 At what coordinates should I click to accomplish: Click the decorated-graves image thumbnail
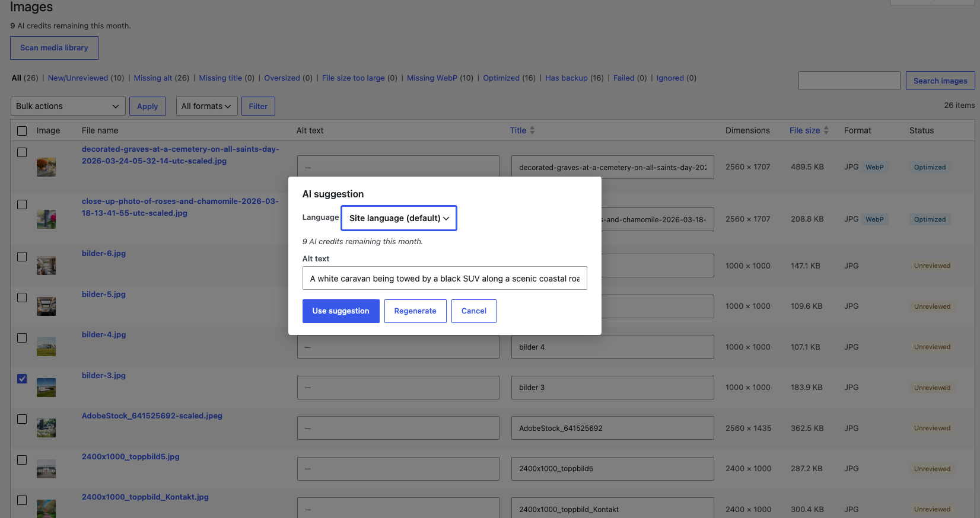[46, 167]
